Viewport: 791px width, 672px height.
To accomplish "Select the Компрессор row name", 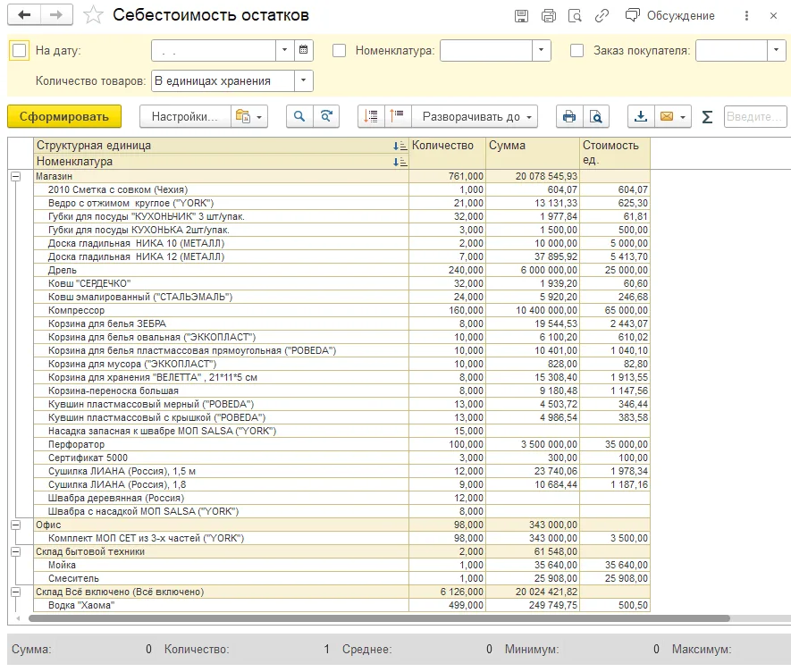I will 76,310.
